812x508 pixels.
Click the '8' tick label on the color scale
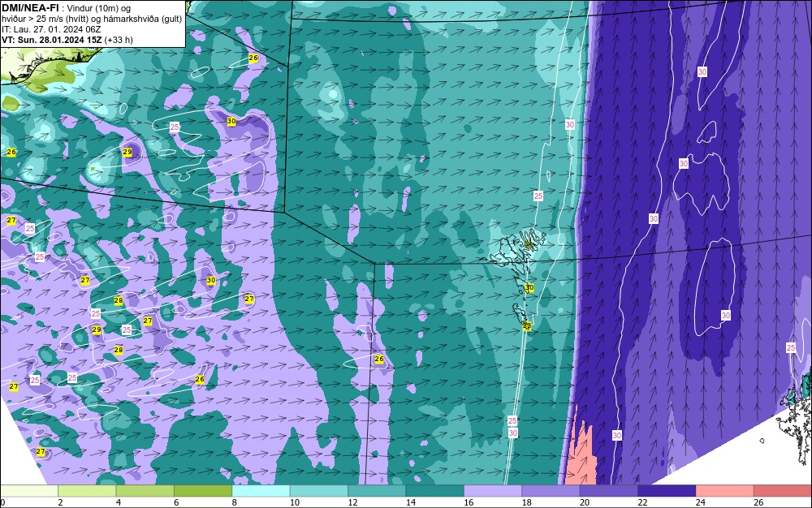pyautogui.click(x=235, y=502)
